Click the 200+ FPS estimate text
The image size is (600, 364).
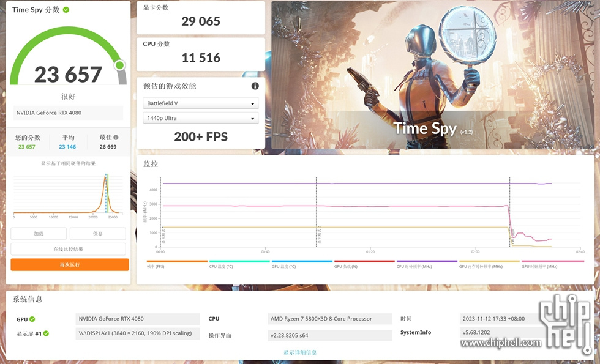pos(201,136)
